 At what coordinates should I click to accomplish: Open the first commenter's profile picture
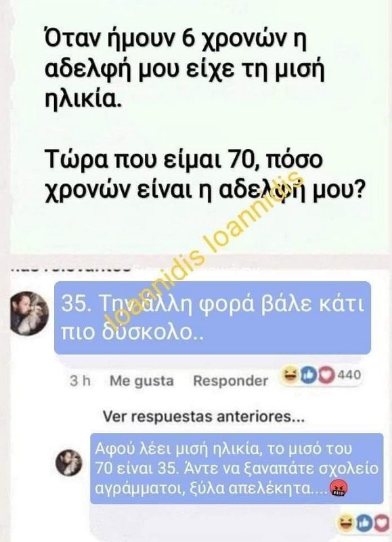pyautogui.click(x=29, y=313)
